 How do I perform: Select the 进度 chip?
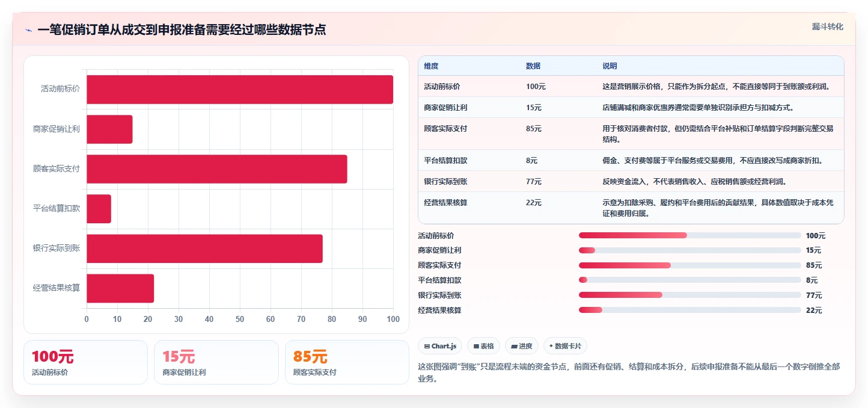click(x=522, y=346)
